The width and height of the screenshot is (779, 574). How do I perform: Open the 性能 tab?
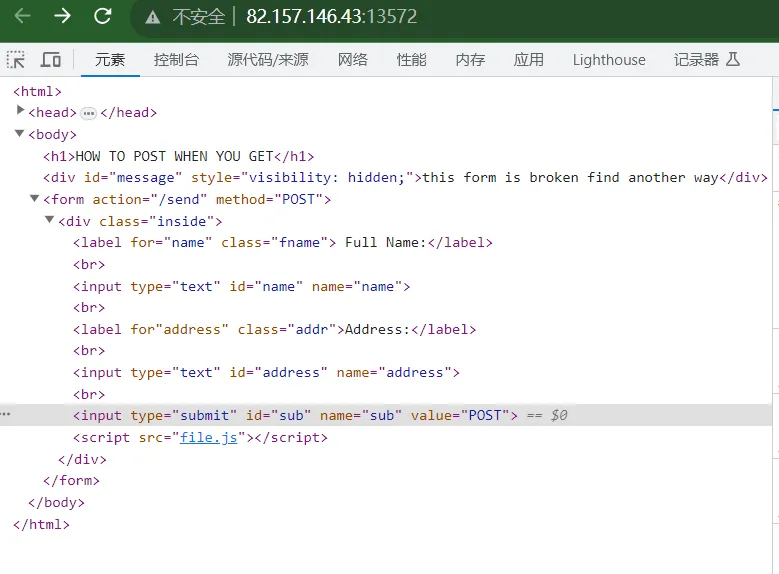tap(411, 60)
